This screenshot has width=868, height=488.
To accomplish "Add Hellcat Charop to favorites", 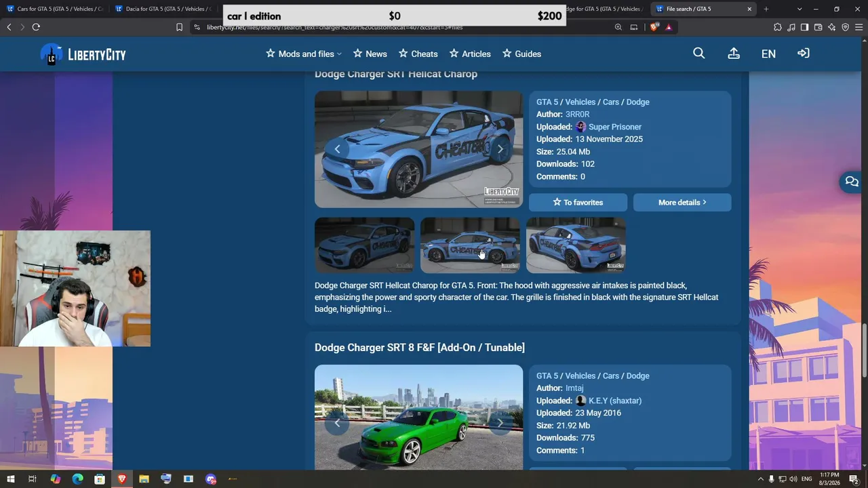I will point(578,203).
